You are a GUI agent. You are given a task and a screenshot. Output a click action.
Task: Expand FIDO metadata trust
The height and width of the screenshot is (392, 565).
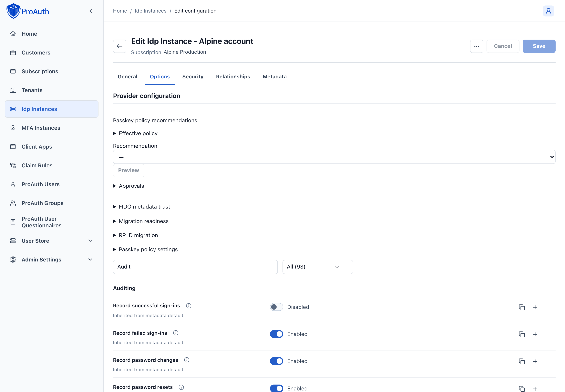[x=142, y=207]
